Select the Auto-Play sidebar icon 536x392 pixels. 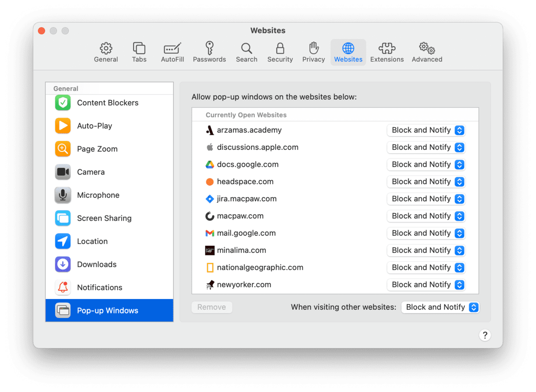pos(62,126)
